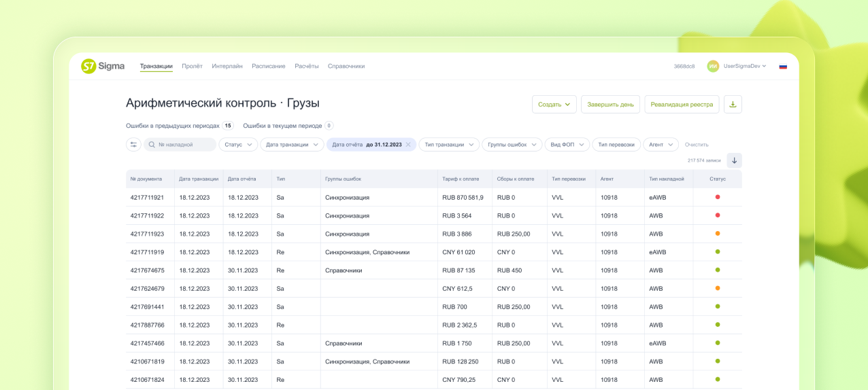This screenshot has width=868, height=390.
Task: Click the download icon button near Ревалидация реестра
Action: [733, 105]
